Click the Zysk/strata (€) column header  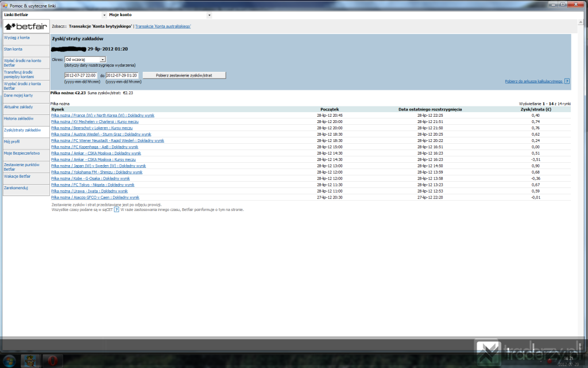tap(536, 109)
